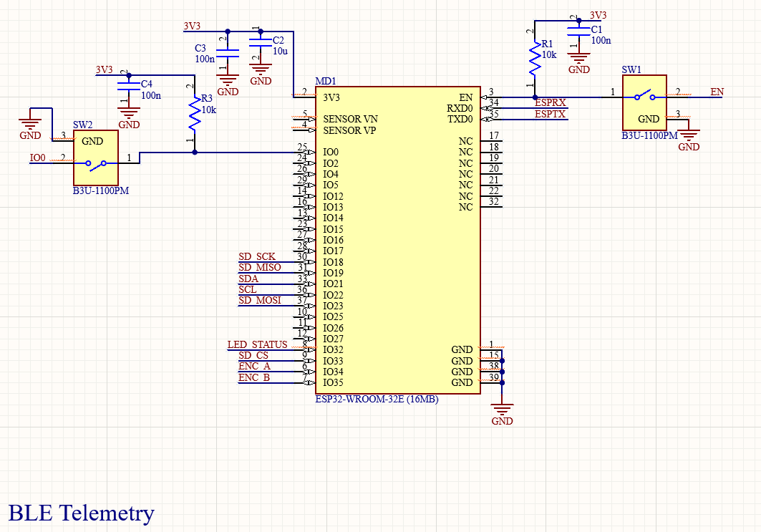This screenshot has width=761, height=532.
Task: Click the SW1 designator label
Action: coord(631,70)
